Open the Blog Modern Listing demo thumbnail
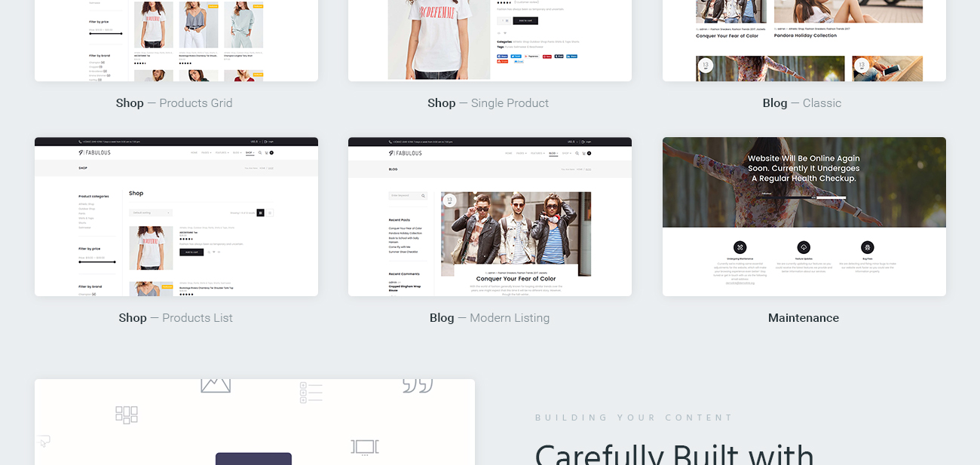This screenshot has width=980, height=465. pos(490,217)
